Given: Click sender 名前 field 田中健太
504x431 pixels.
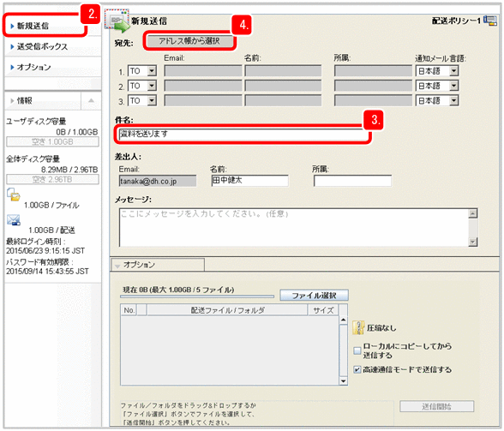Looking at the screenshot, I should pos(249,181).
